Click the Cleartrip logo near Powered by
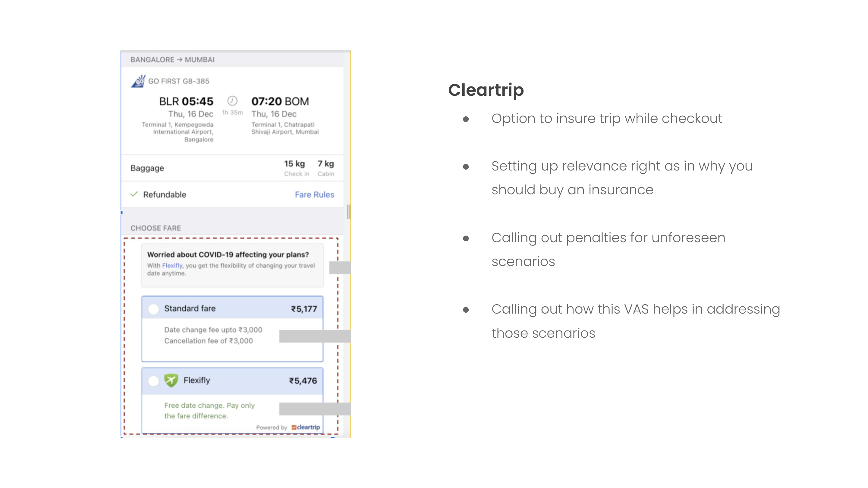 point(306,427)
